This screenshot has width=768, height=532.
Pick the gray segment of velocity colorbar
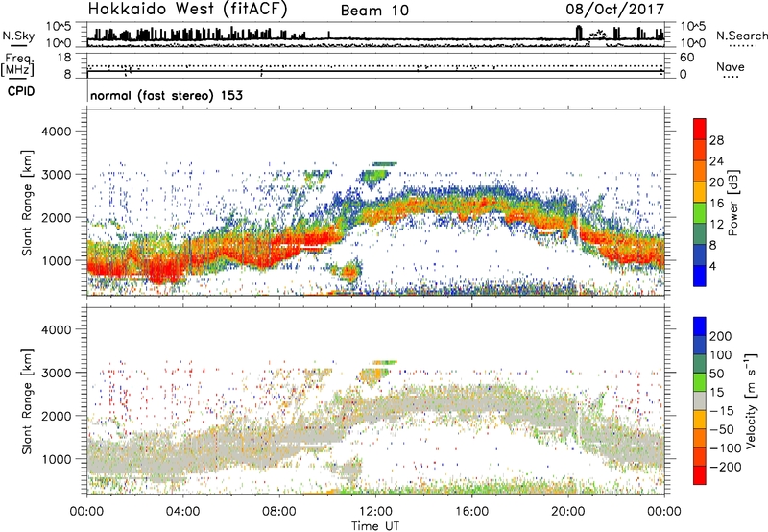tap(700, 401)
